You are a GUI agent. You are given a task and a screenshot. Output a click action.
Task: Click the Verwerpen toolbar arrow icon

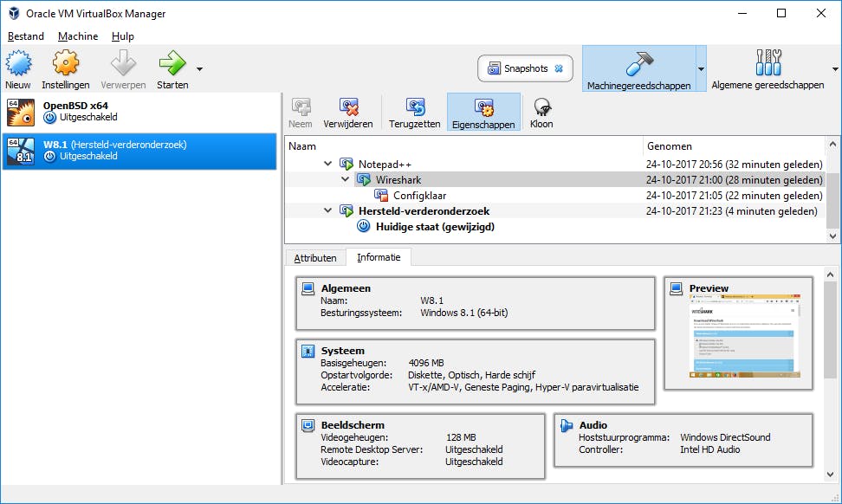(123, 63)
